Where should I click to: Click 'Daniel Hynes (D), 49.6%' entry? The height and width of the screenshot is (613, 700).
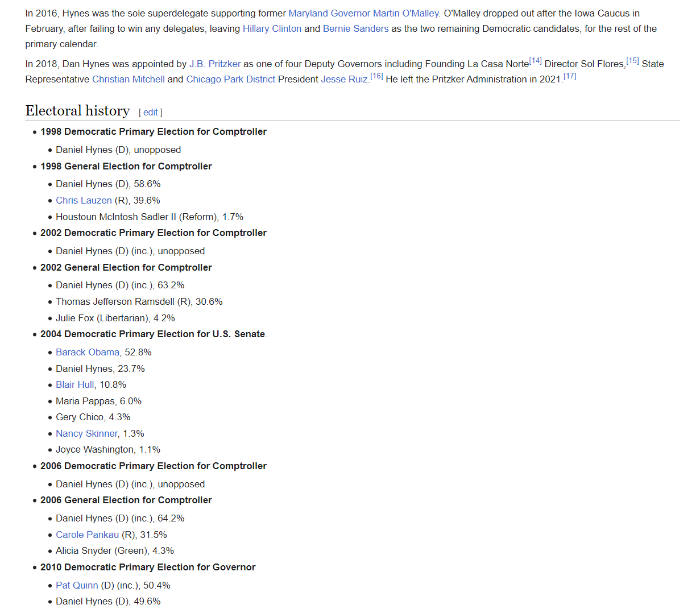[x=108, y=601]
